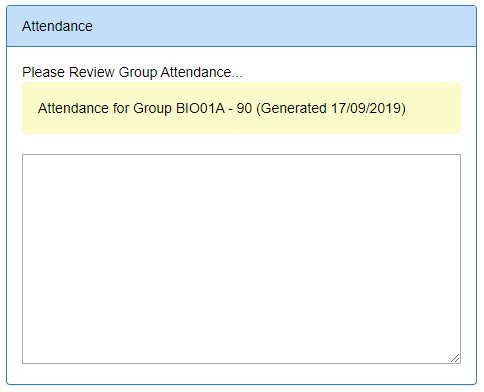This screenshot has width=484, height=392.
Task: Click the bottom-left of the text area
Action: pyautogui.click(x=30, y=356)
